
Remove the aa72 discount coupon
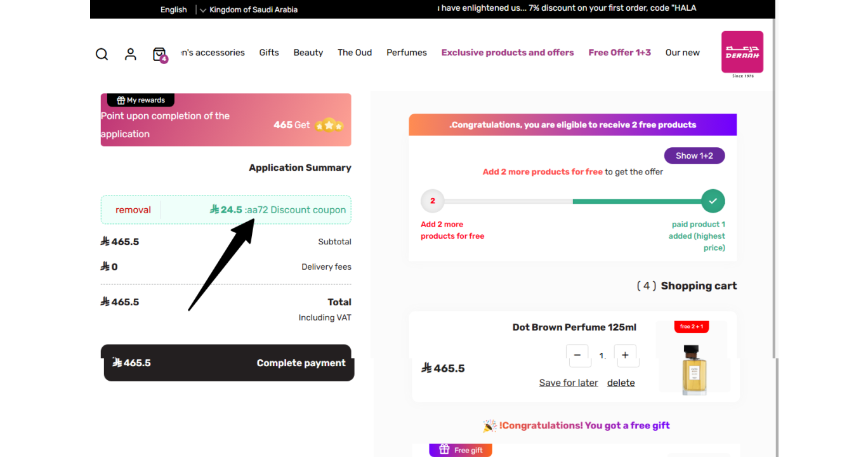point(133,210)
